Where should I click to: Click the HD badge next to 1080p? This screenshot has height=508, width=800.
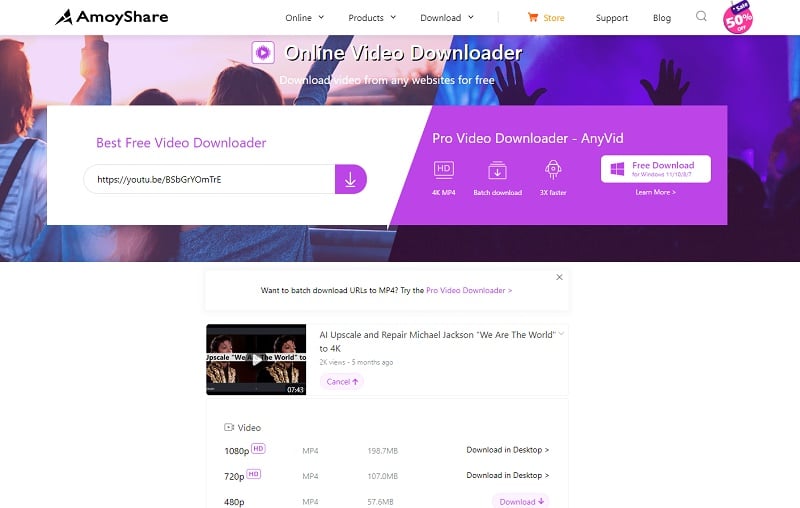coord(258,449)
